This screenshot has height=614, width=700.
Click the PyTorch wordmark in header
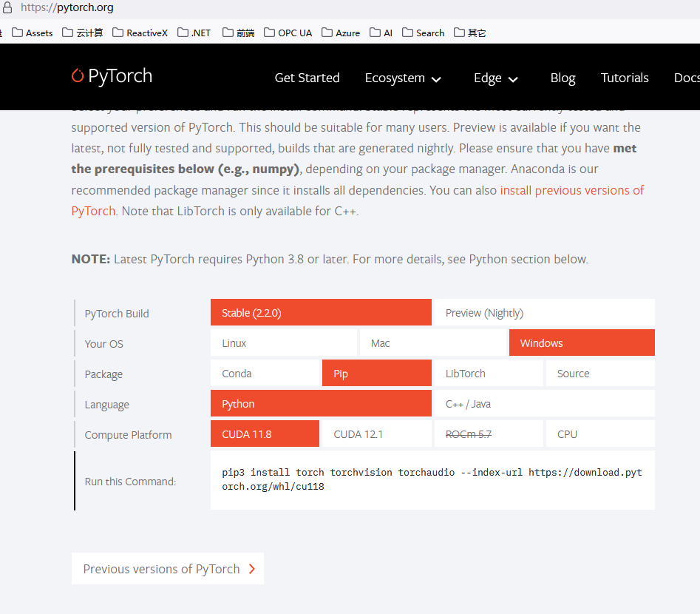pos(120,76)
